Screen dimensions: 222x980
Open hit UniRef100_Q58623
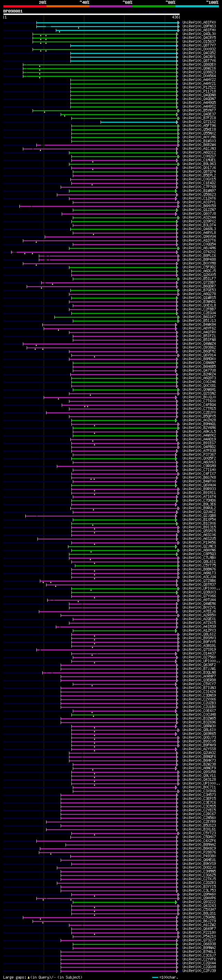tap(199, 195)
